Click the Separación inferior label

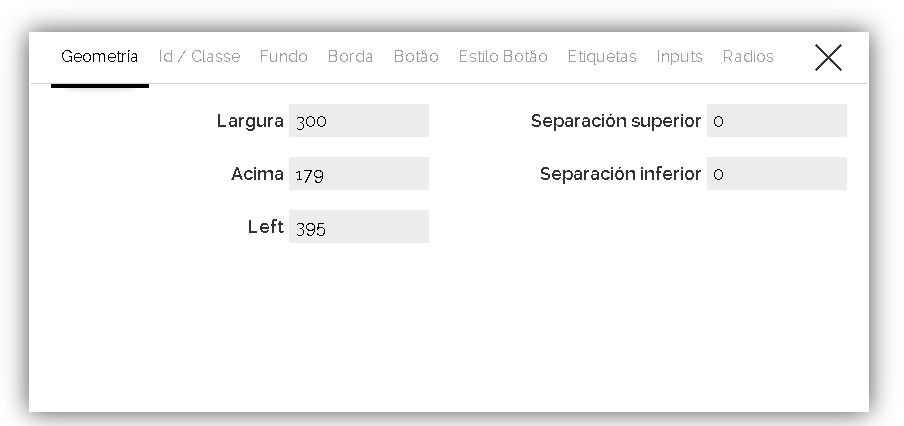620,174
